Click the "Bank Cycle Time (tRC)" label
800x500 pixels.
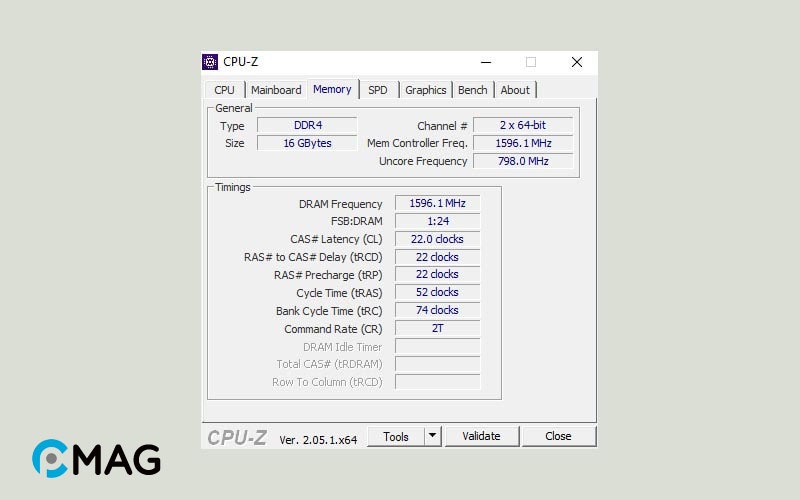click(x=329, y=311)
